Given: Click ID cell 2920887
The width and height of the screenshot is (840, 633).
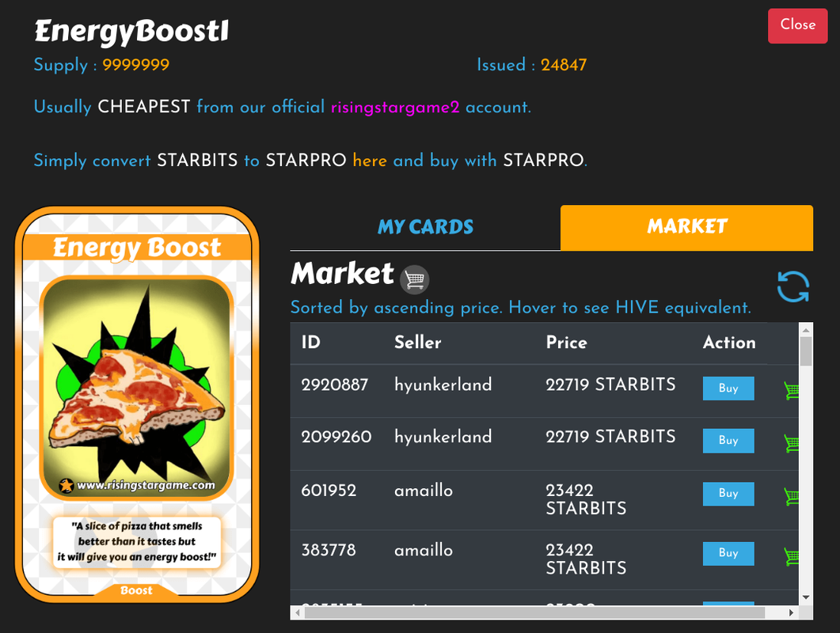Looking at the screenshot, I should click(334, 385).
